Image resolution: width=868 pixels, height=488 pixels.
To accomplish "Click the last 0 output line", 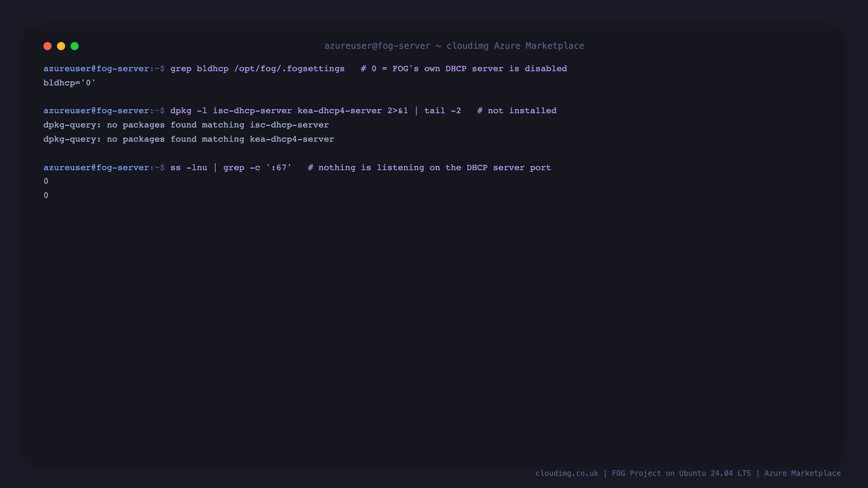I will point(46,196).
